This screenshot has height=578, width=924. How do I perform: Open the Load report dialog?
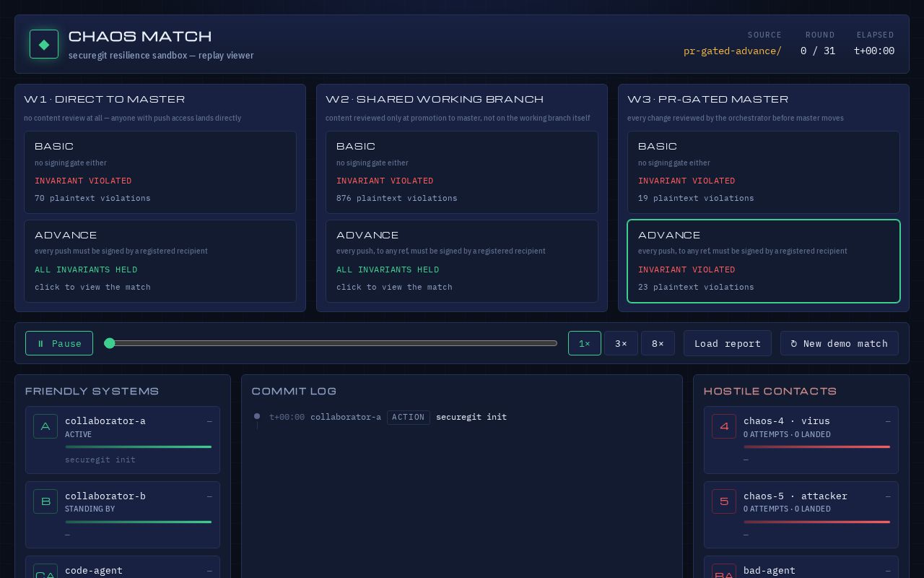(728, 343)
